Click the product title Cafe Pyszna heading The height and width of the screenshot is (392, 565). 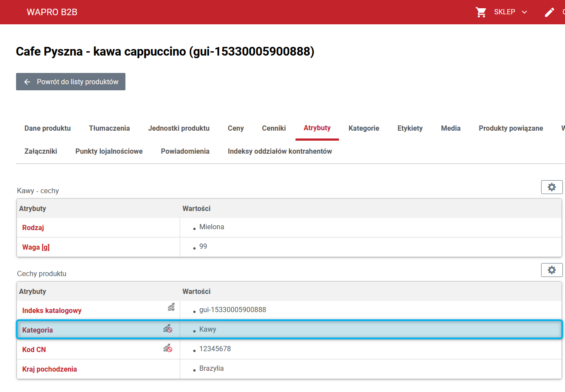pos(165,52)
